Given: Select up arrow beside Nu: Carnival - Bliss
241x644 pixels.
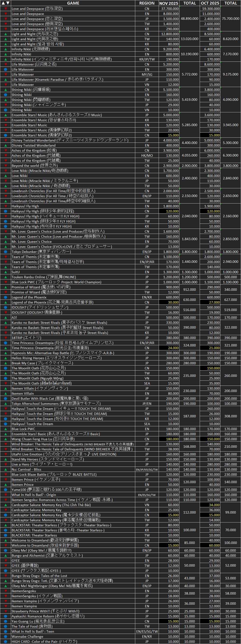Looking at the screenshot, I should click(x=6, y=469).
